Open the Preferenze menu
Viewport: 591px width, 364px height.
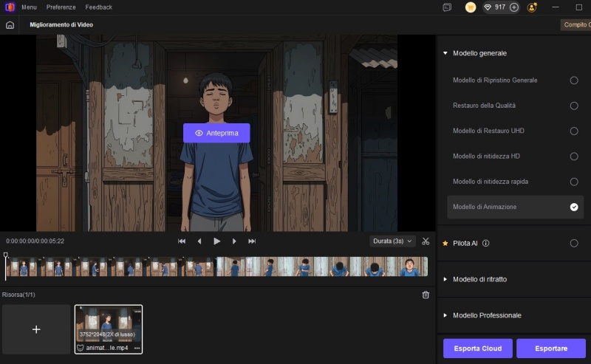coord(61,7)
